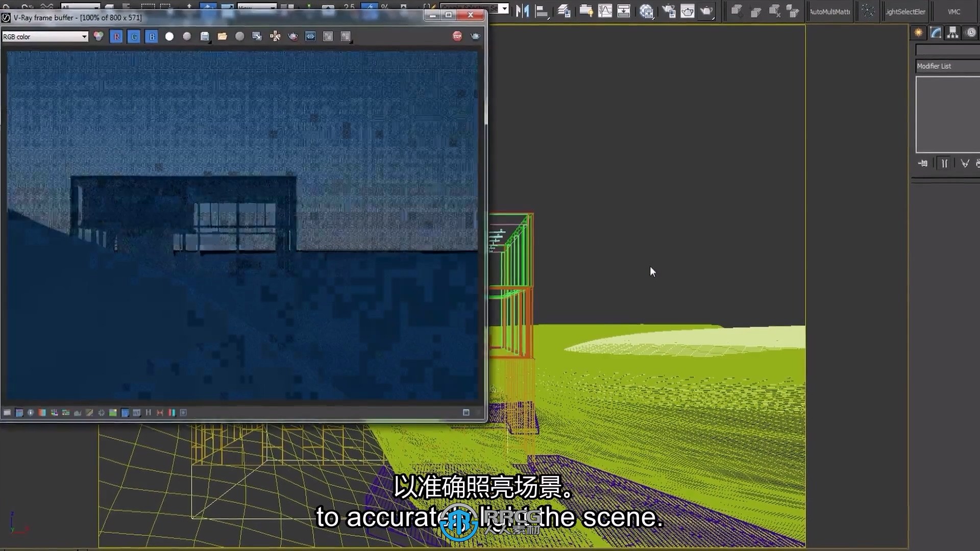
Task: Click the region render teapot icon
Action: click(293, 36)
